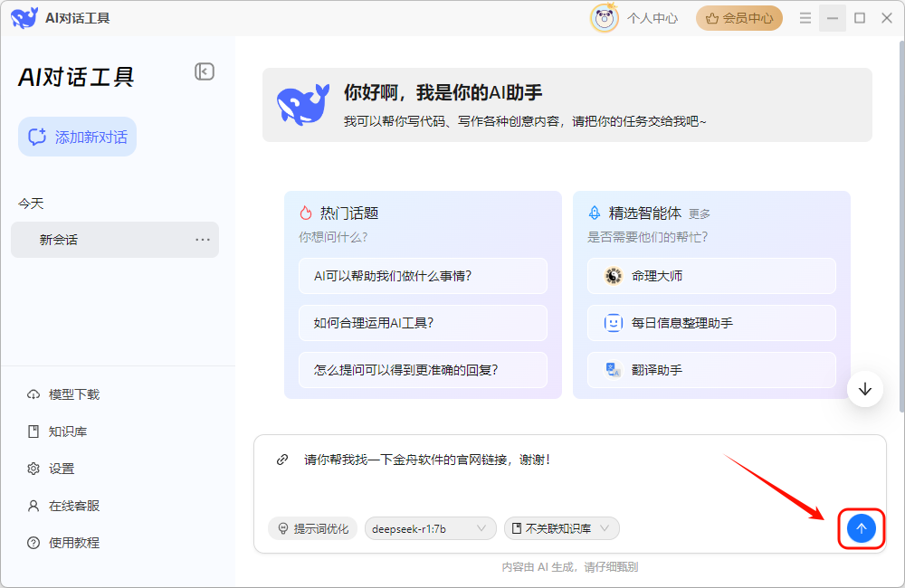Toggle 提示词优化 option

pos(313,528)
